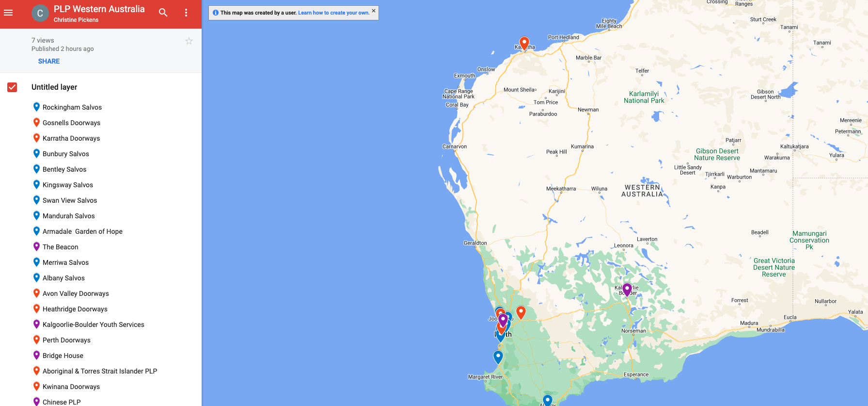Click the orange pin east of Perth cluster

point(521,312)
